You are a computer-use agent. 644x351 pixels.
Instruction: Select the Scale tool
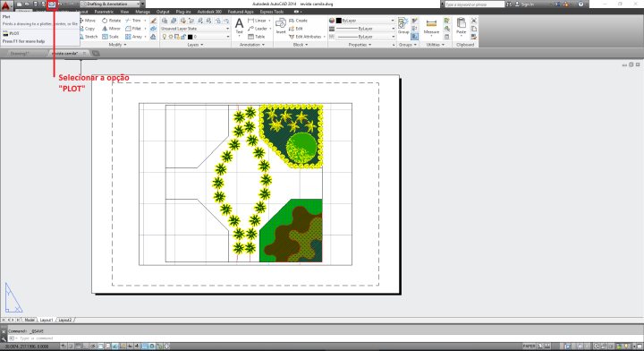tap(111, 37)
